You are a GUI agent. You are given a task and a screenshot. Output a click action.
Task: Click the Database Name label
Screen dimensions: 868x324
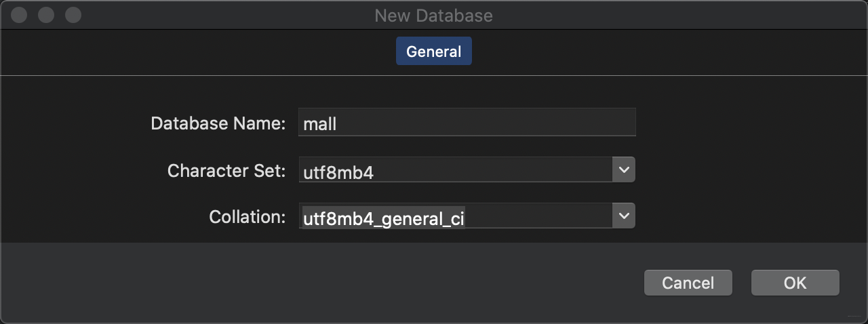(x=218, y=123)
